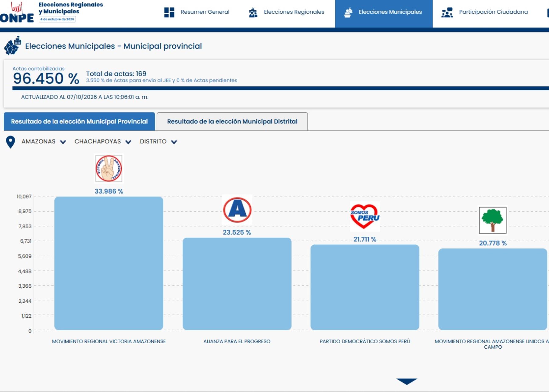549x392 pixels.
Task: Click the 96.450 % actas figure
Action: tap(46, 78)
